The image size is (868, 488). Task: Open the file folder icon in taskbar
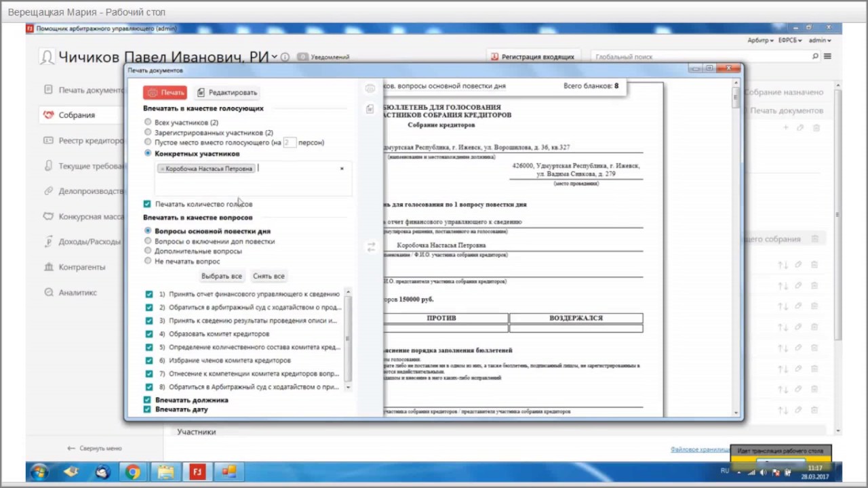coord(165,472)
